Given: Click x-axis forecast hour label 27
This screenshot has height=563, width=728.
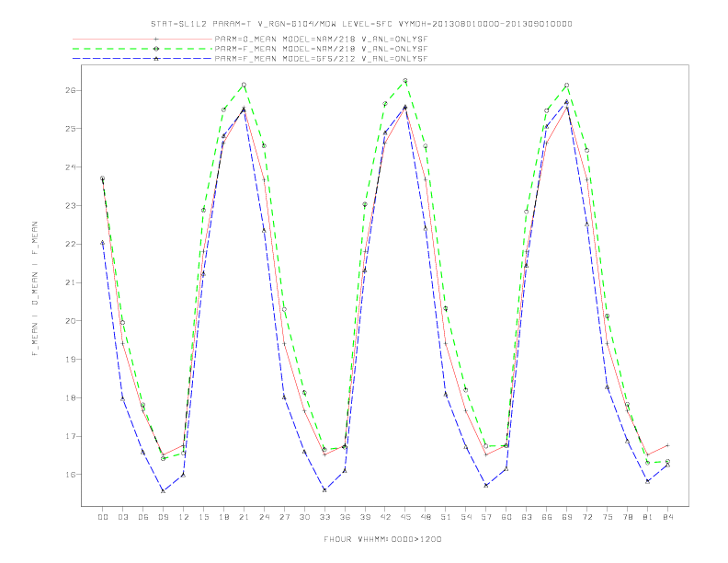Looking at the screenshot, I should point(284,517).
